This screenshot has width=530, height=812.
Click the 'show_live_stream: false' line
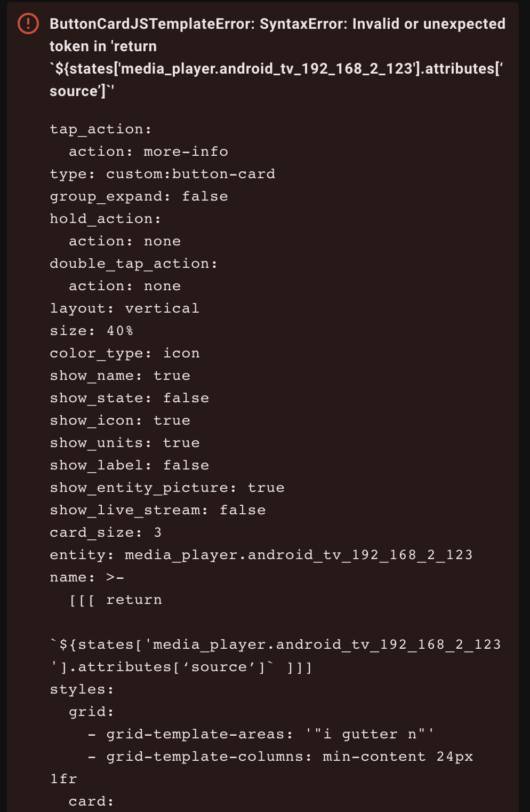[157, 510]
